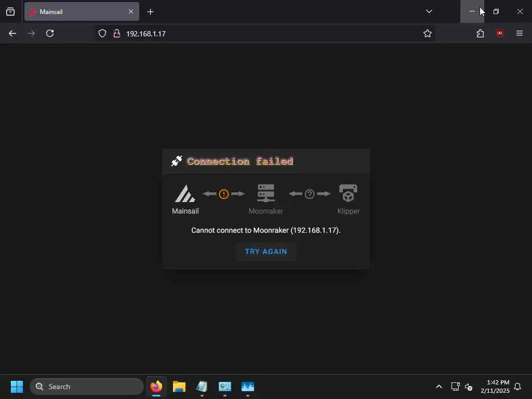Click the Moonraker server icon
The height and width of the screenshot is (399, 532).
point(265,193)
